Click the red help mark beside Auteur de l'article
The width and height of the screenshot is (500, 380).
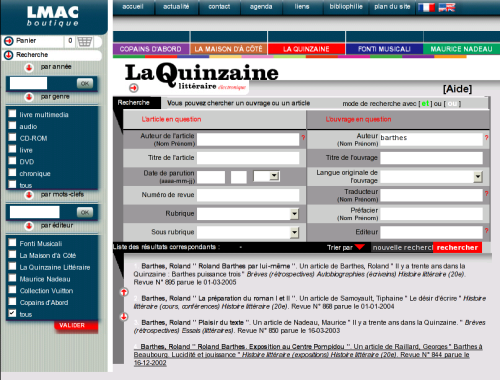tap(303, 137)
